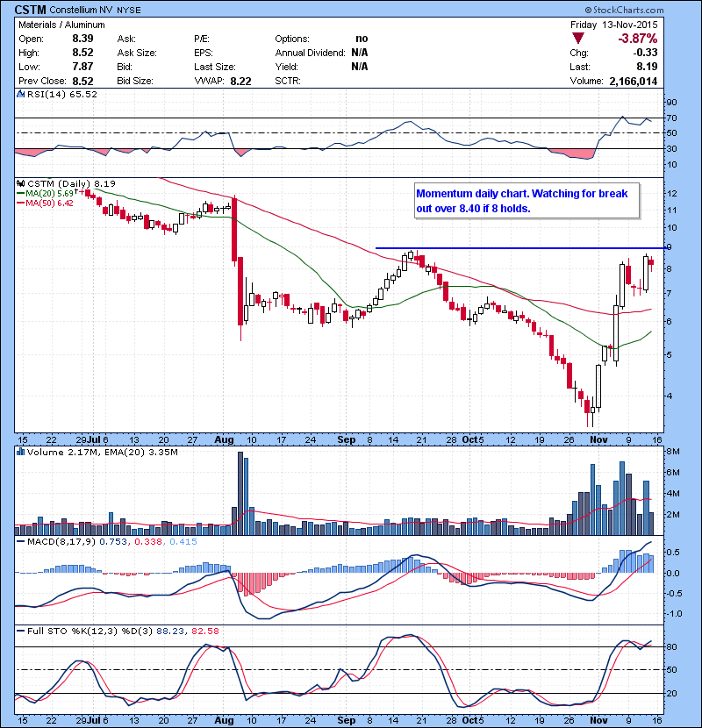Click the SCTR label
This screenshot has width=702, height=728.
click(288, 81)
